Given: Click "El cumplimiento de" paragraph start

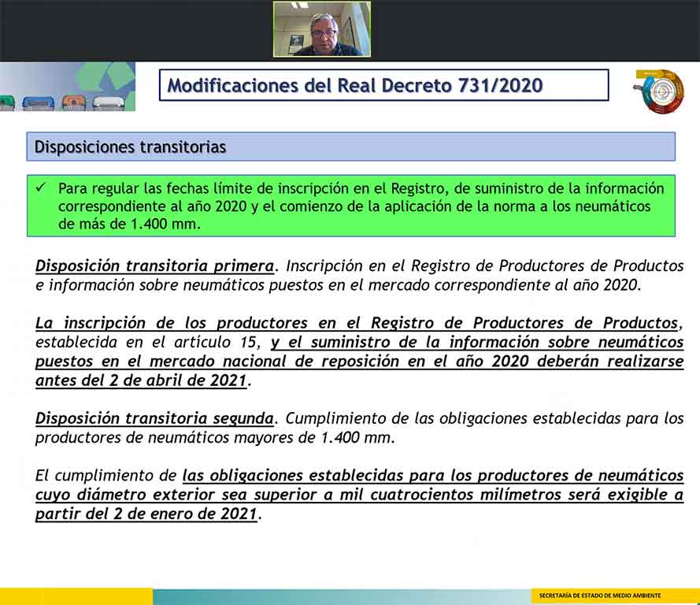Looking at the screenshot, I should [106, 476].
